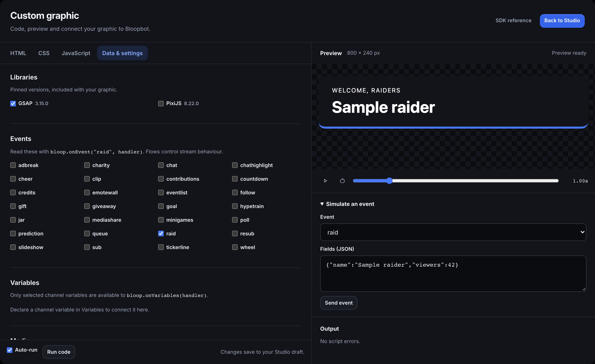
Task: Check the goal event checkbox
Action: coord(161,206)
